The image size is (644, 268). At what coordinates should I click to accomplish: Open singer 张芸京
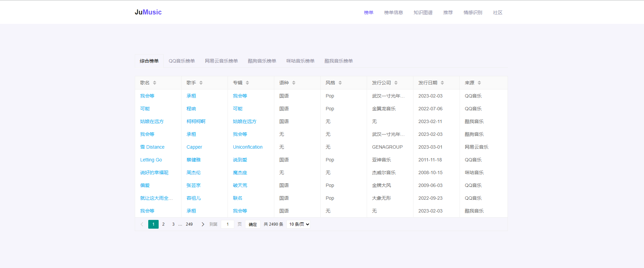tap(194, 185)
